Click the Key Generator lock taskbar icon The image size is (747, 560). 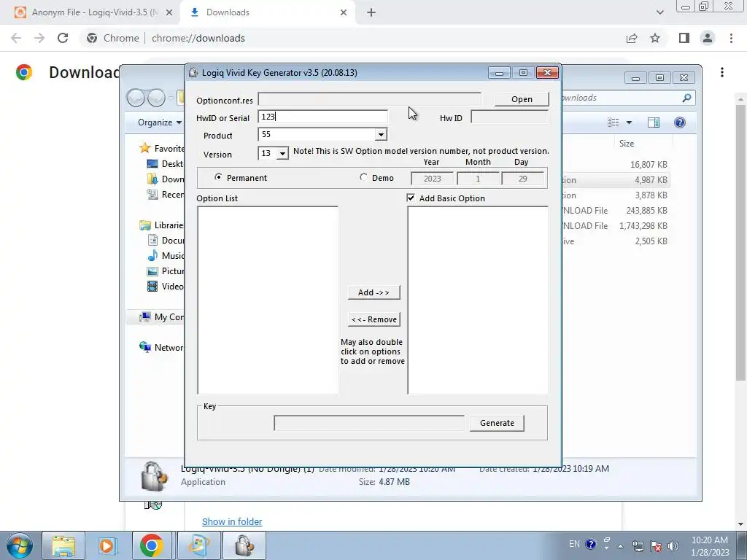point(244,545)
